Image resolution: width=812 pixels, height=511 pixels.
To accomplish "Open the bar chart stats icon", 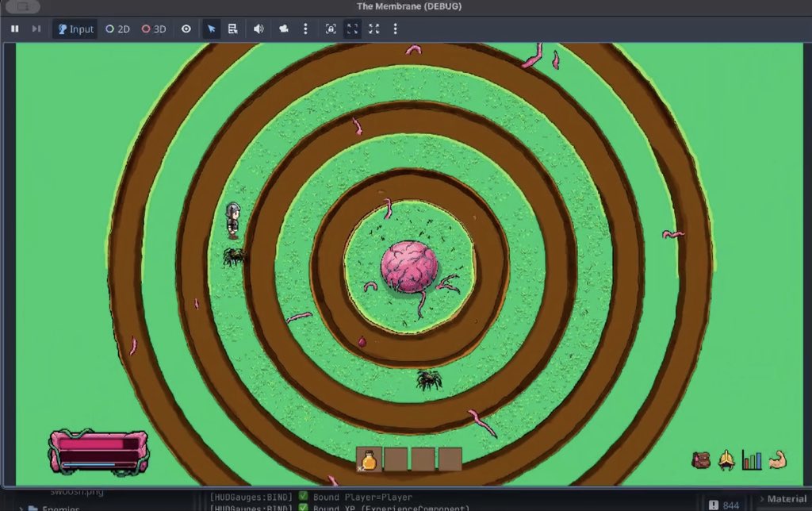I will pyautogui.click(x=752, y=460).
